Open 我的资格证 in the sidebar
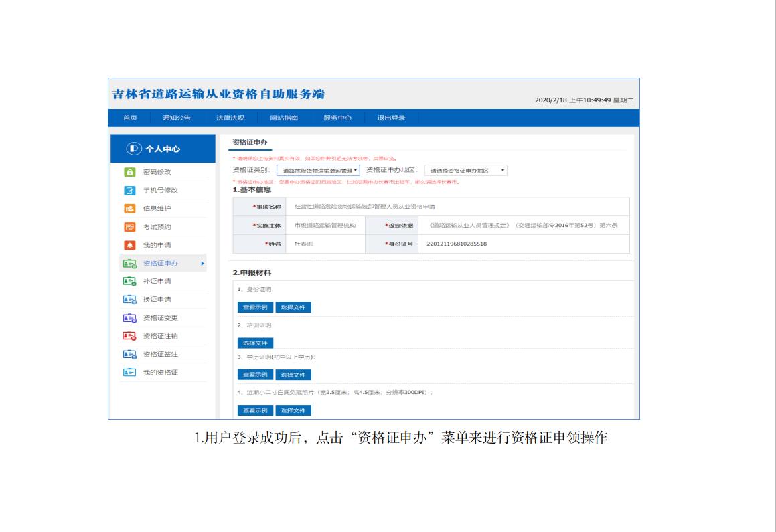Image resolution: width=776 pixels, height=532 pixels. [x=160, y=373]
